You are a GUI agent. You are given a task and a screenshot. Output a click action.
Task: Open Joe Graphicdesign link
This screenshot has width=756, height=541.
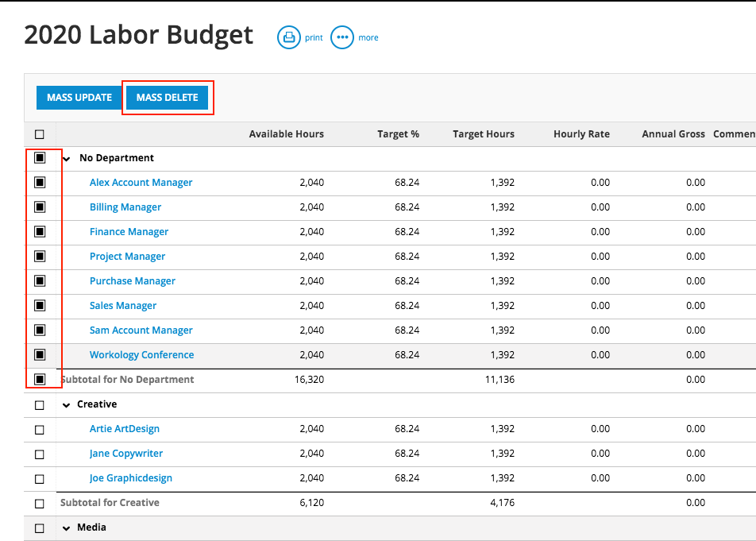pos(131,477)
